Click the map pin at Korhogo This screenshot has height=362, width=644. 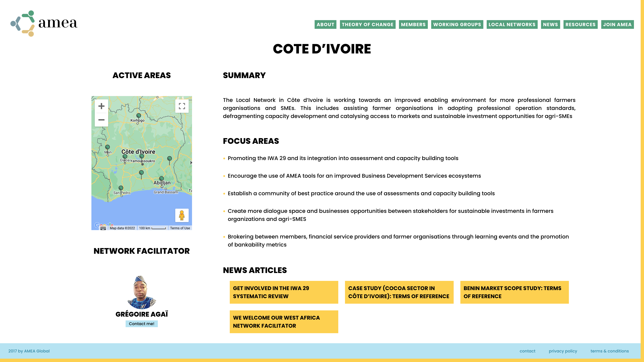139,116
